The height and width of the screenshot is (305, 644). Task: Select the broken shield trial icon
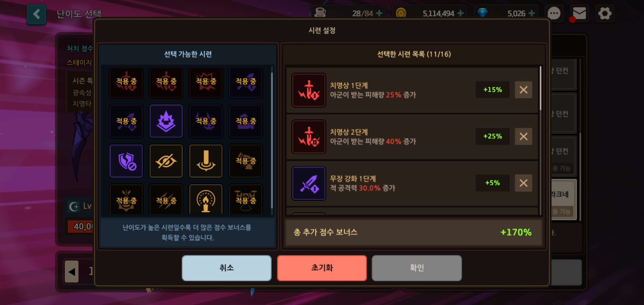pyautogui.click(x=126, y=161)
